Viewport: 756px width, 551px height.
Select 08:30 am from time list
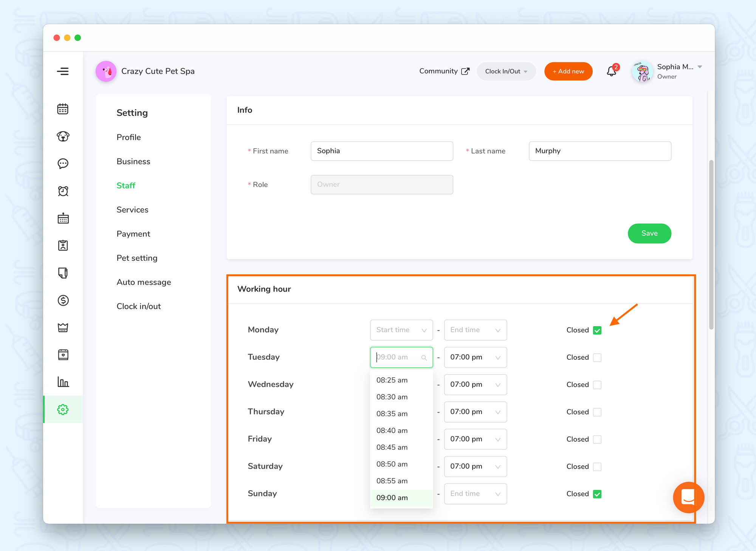coord(401,397)
